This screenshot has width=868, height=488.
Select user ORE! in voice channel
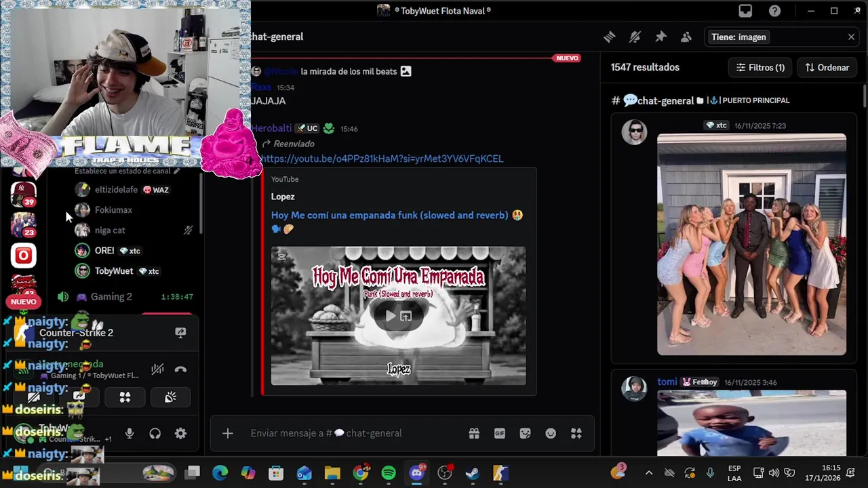[x=104, y=251]
